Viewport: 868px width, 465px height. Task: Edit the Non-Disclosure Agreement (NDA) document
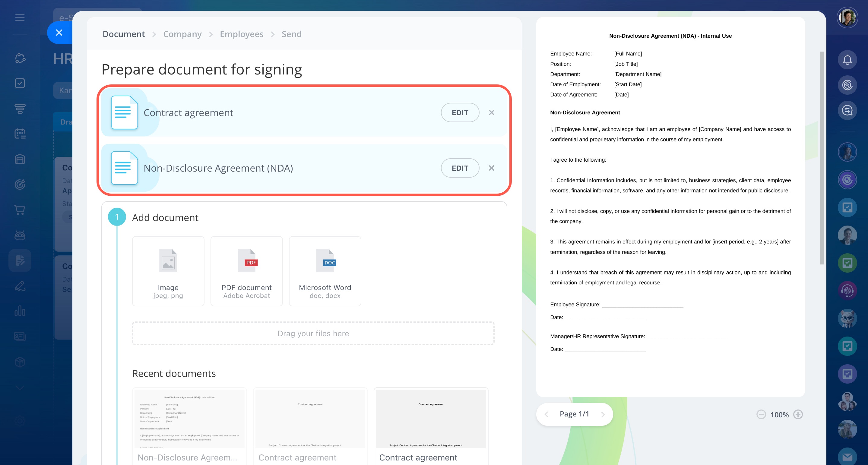tap(460, 168)
